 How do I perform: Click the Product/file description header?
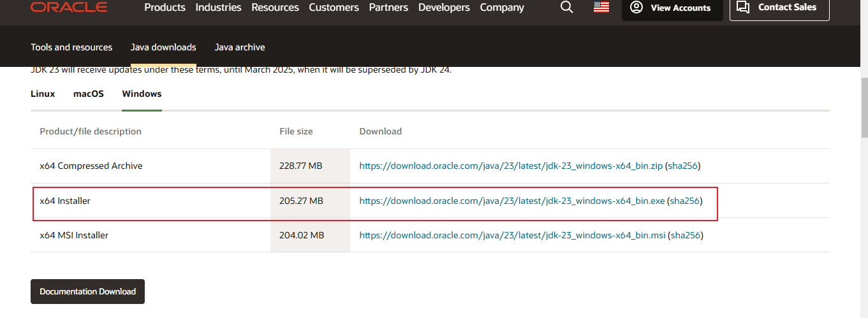pos(91,131)
